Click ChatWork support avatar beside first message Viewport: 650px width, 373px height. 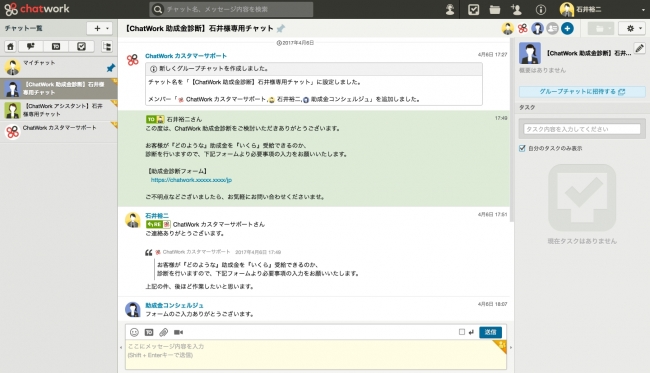pyautogui.click(x=133, y=60)
